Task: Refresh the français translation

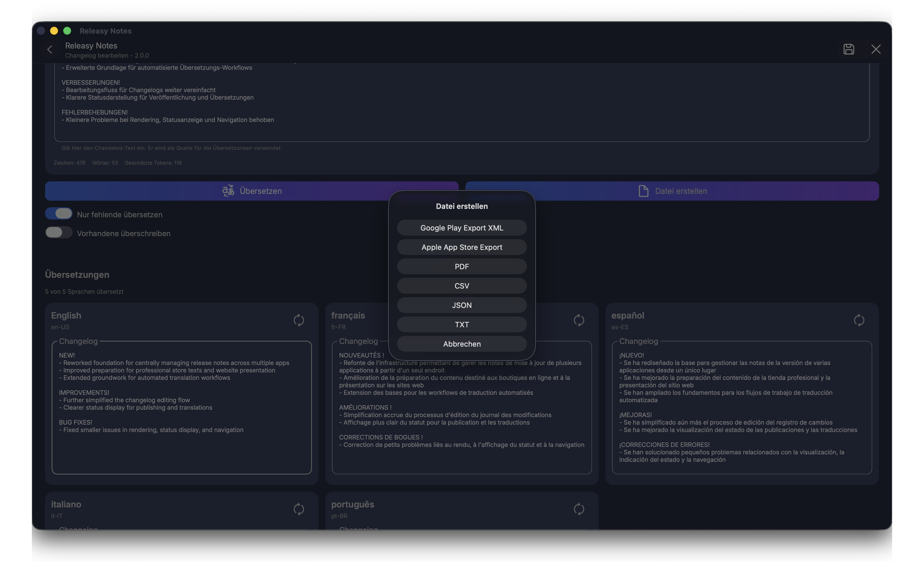Action: tap(578, 320)
